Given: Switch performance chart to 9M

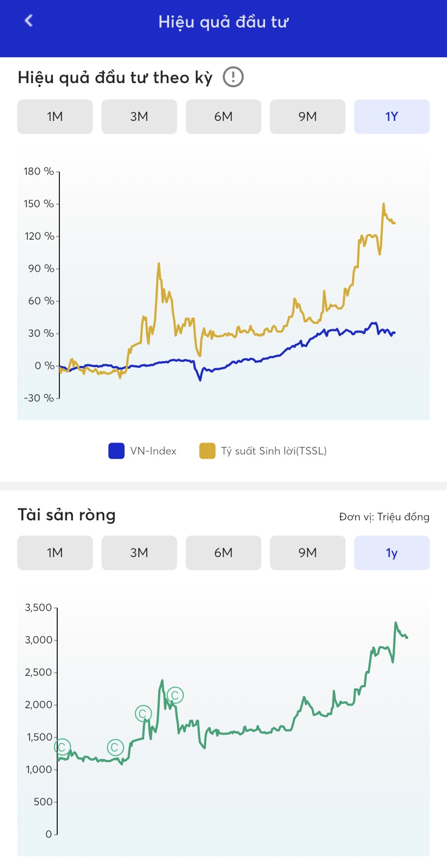Looking at the screenshot, I should (308, 117).
